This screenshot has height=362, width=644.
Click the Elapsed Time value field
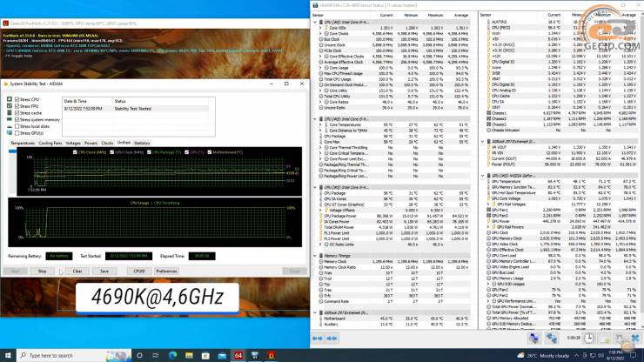click(x=202, y=256)
